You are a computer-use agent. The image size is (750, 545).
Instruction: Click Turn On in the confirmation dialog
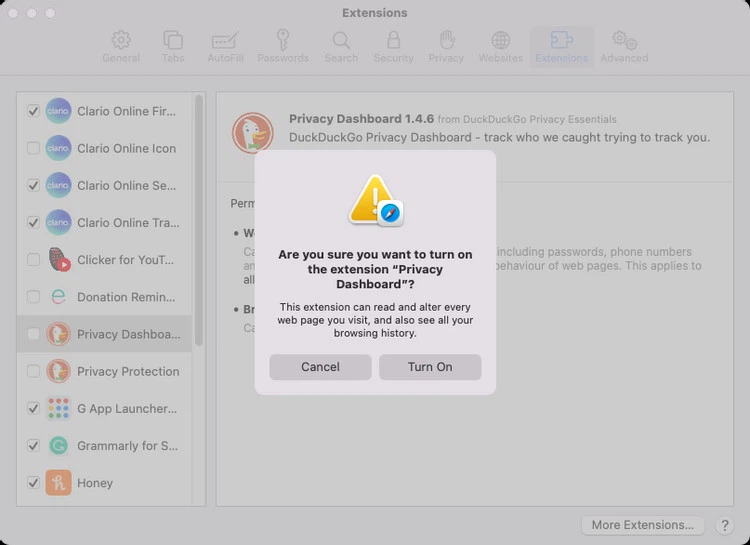coord(430,367)
